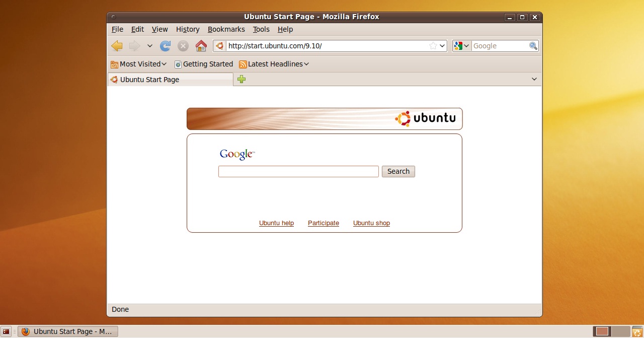Open the File menu
Screen dimensions: 644x338
pos(117,29)
